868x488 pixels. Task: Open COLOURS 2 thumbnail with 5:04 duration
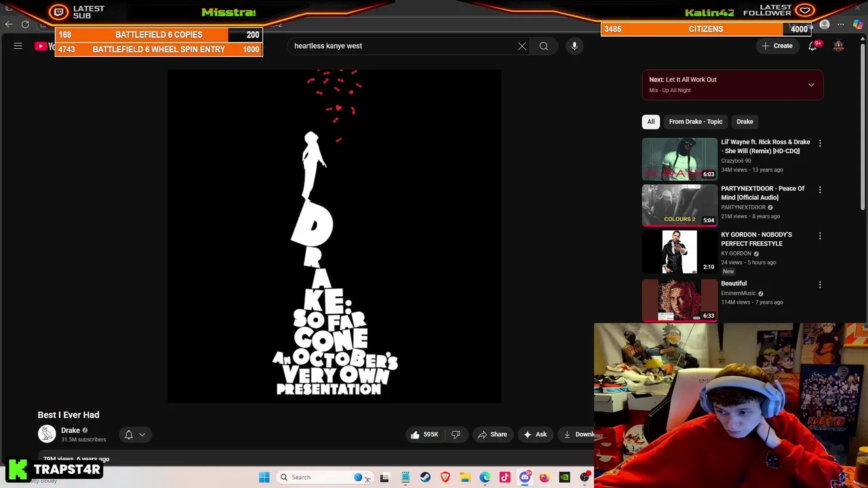click(x=679, y=205)
